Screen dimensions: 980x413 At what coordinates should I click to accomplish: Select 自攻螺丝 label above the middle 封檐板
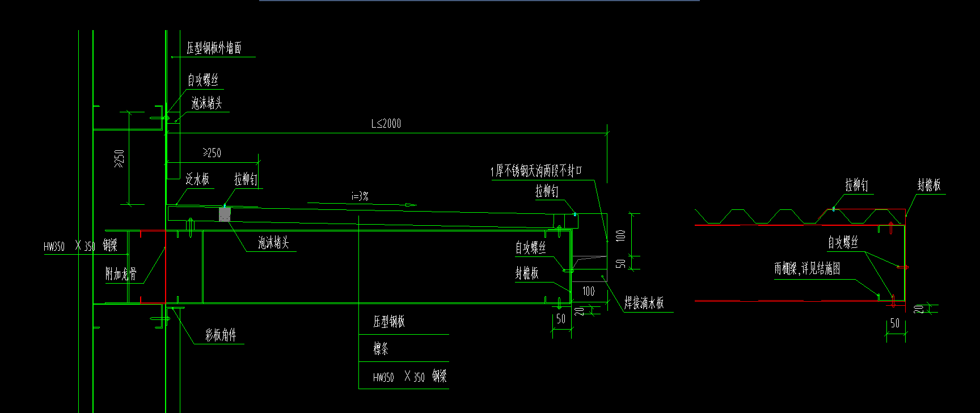point(531,247)
